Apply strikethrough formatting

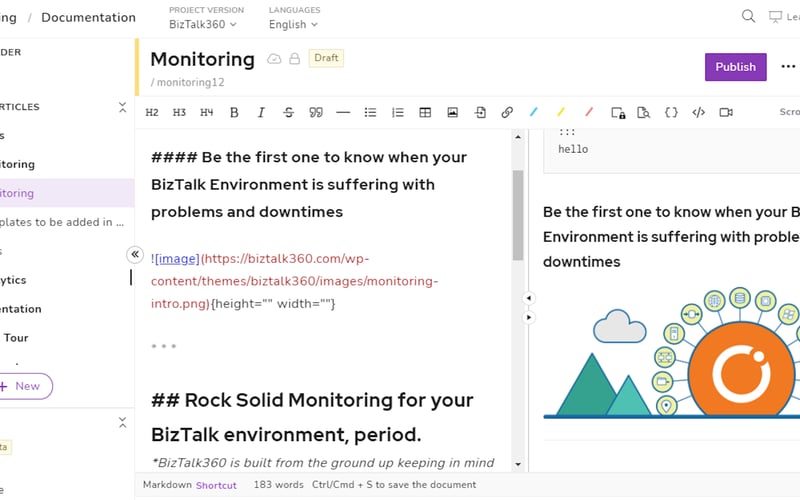[x=289, y=112]
